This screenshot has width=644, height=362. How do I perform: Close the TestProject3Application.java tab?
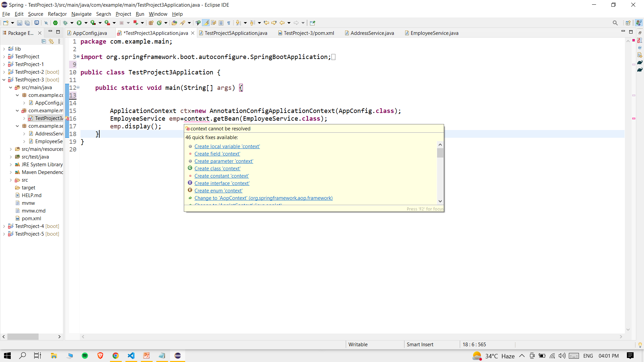[x=193, y=33]
